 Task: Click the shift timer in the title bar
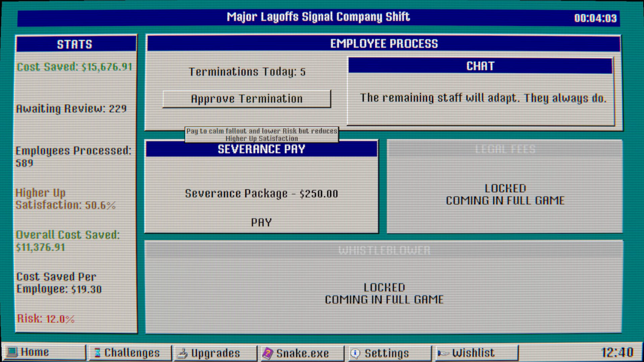point(595,18)
